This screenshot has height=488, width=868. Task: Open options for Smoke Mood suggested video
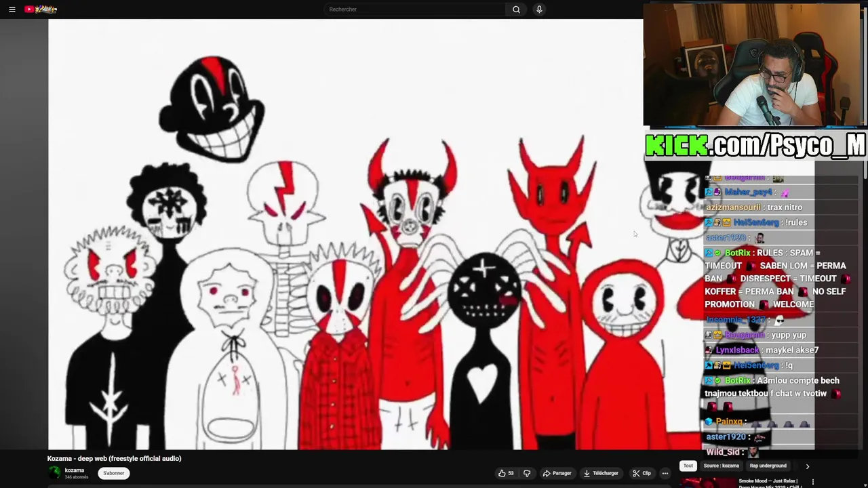pyautogui.click(x=813, y=482)
